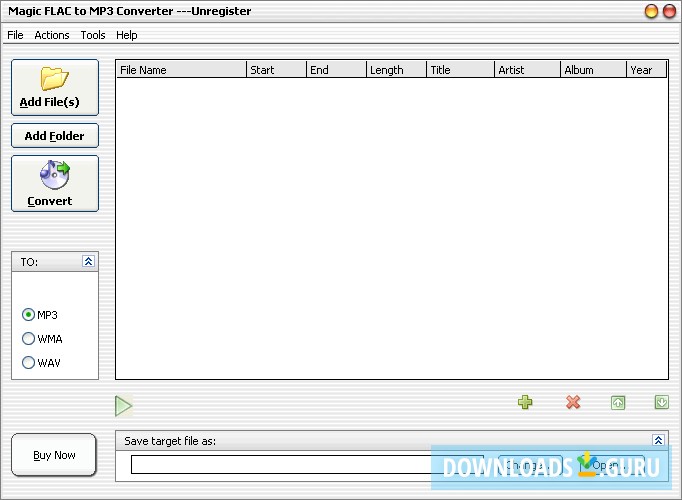Screen dimensions: 682x500
Task: Open the File menu
Action: [15, 35]
